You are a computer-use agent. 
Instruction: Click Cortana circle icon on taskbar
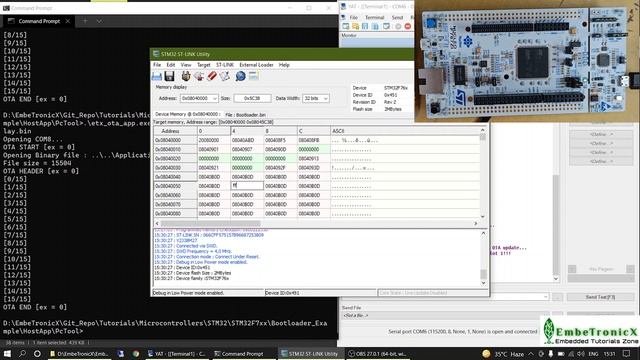[x=37, y=353]
